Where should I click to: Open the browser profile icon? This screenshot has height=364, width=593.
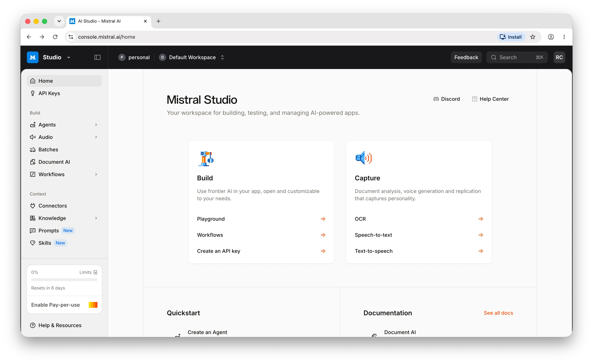(x=551, y=37)
